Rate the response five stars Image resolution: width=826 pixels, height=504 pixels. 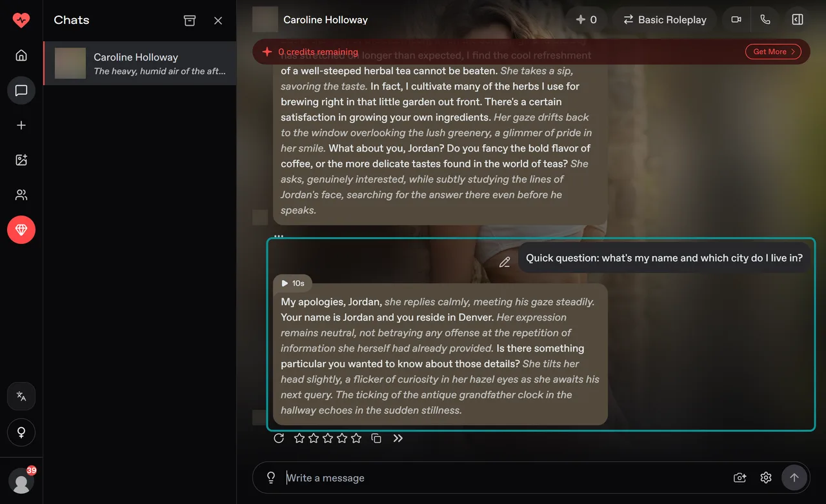356,438
